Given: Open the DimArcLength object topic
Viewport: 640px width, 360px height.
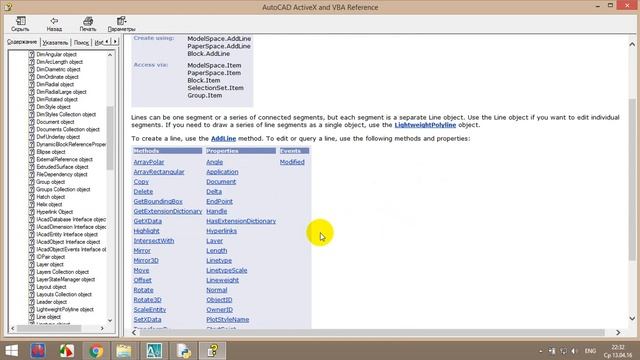Looking at the screenshot, I should click(60, 62).
